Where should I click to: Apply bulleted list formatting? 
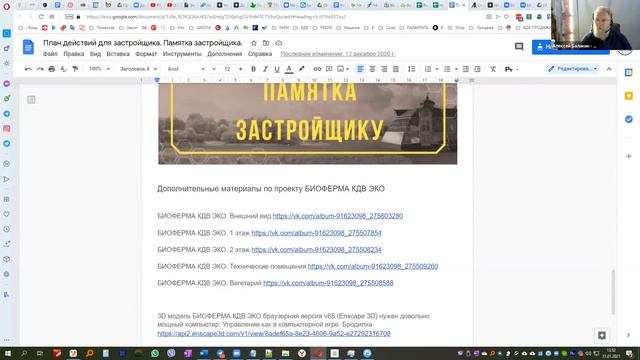(447, 69)
